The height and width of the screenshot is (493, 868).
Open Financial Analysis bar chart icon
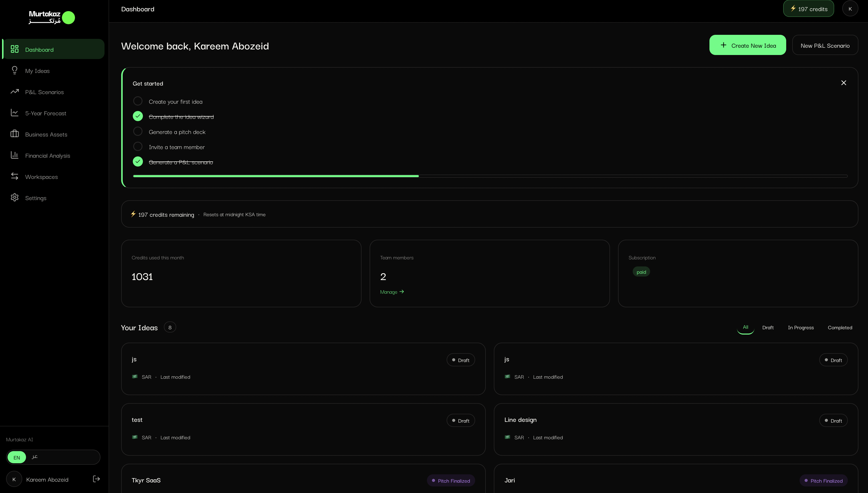[15, 155]
